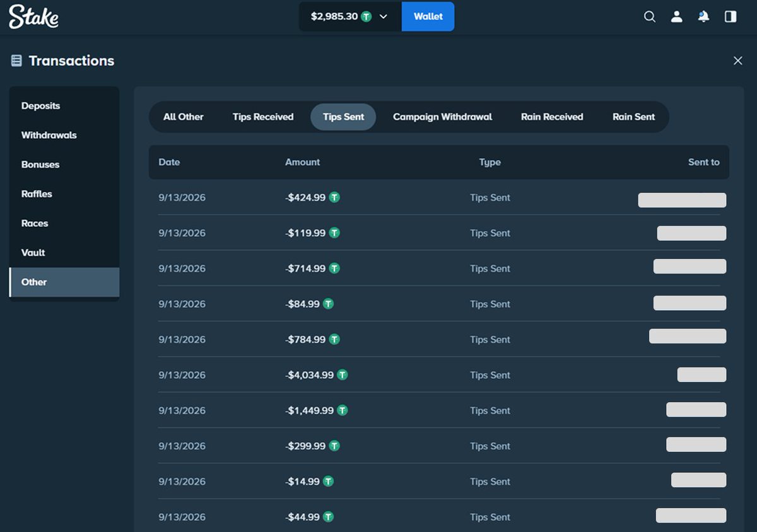Click the date in the -$424.99 row

(x=182, y=197)
